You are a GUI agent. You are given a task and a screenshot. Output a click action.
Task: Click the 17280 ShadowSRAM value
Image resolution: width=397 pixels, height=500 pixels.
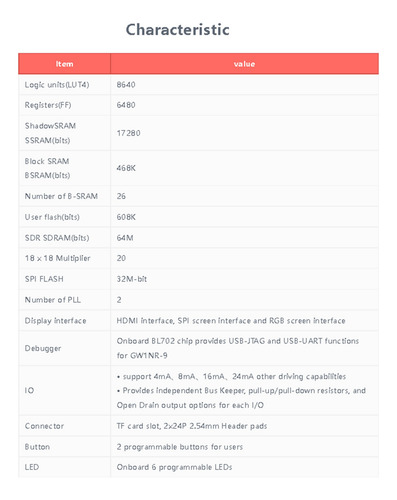tap(128, 133)
